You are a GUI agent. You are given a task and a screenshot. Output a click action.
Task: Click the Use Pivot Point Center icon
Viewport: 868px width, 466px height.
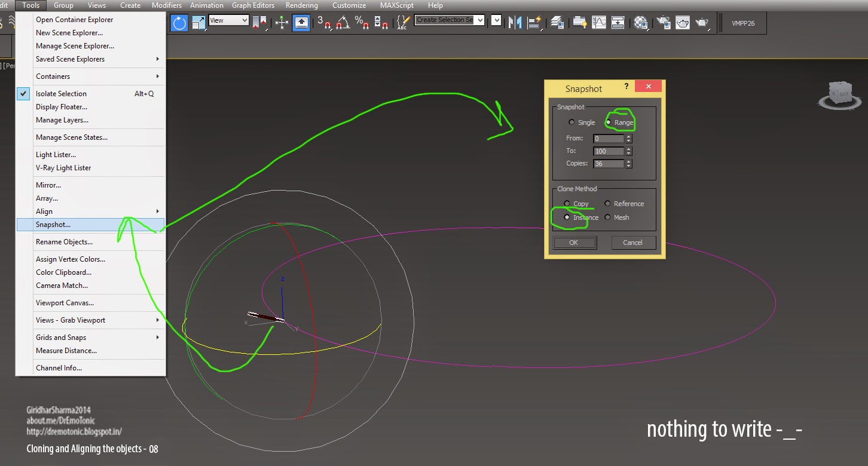click(x=260, y=23)
